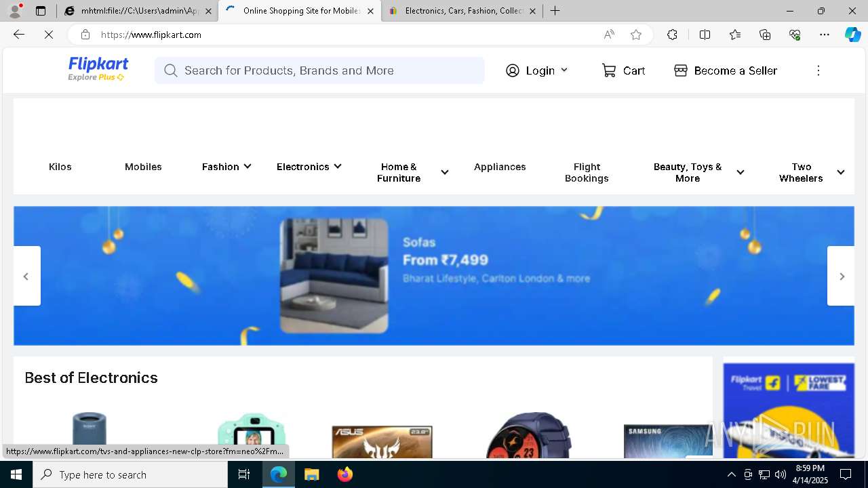Image resolution: width=868 pixels, height=488 pixels.
Task: Click the browser profile icon
Action: pos(15,11)
